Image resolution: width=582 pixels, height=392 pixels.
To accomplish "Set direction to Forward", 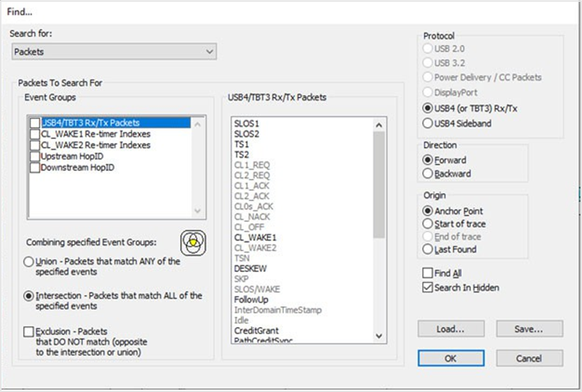I will click(427, 160).
